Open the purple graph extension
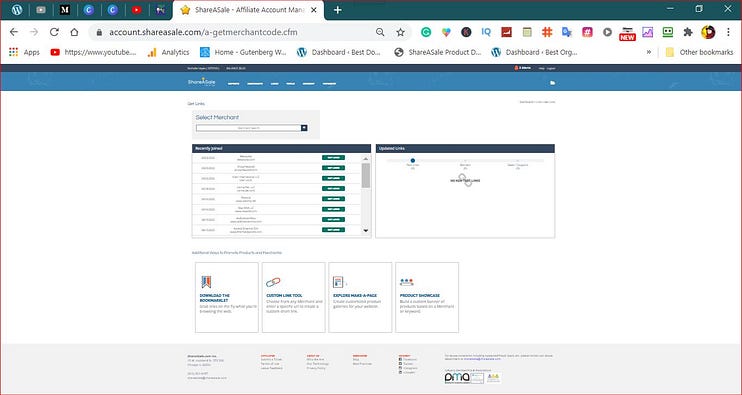This screenshot has height=395, width=742. click(x=647, y=32)
